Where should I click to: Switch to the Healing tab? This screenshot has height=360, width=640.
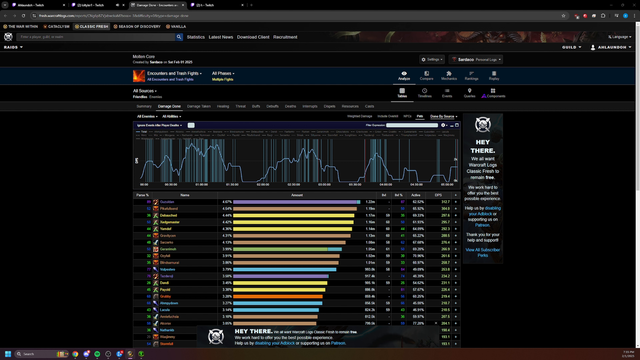(x=223, y=106)
